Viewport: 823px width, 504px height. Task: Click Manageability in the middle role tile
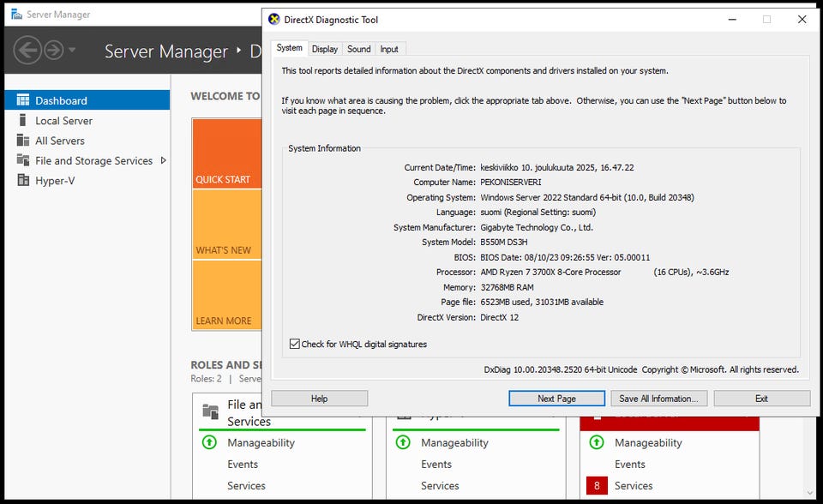point(454,442)
